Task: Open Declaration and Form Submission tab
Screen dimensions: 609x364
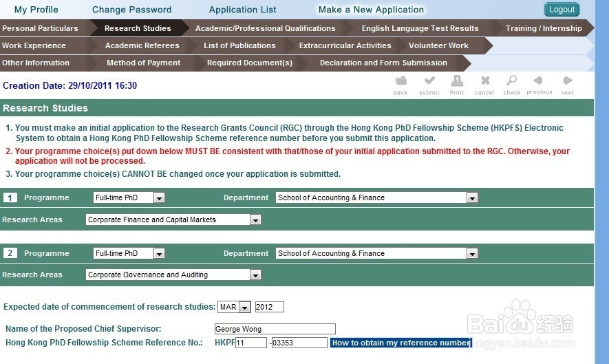Action: pyautogui.click(x=383, y=63)
